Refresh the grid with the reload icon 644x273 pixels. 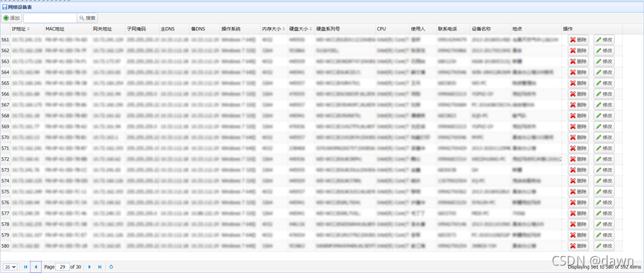112,267
